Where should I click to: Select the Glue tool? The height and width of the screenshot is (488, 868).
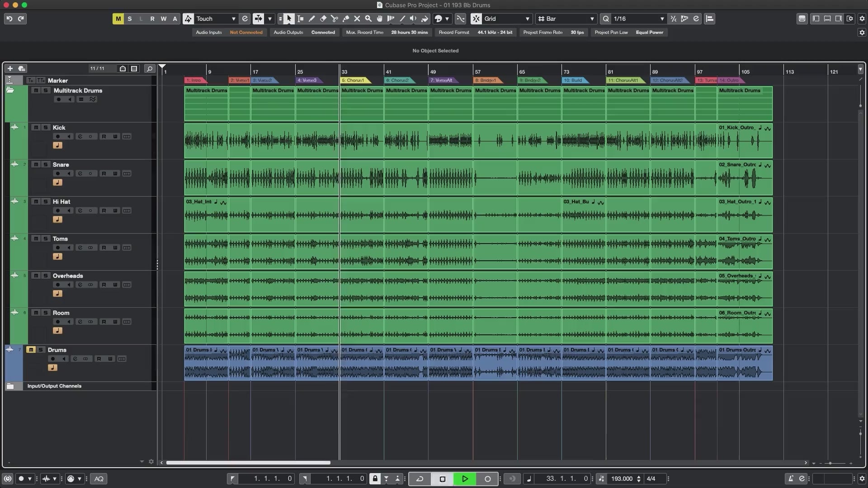pyautogui.click(x=345, y=19)
